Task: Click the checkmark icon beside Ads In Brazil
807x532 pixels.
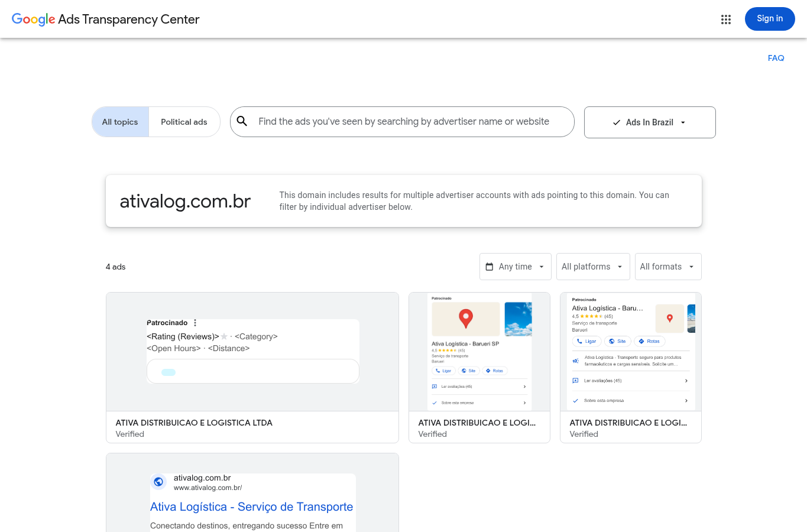Action: click(617, 122)
